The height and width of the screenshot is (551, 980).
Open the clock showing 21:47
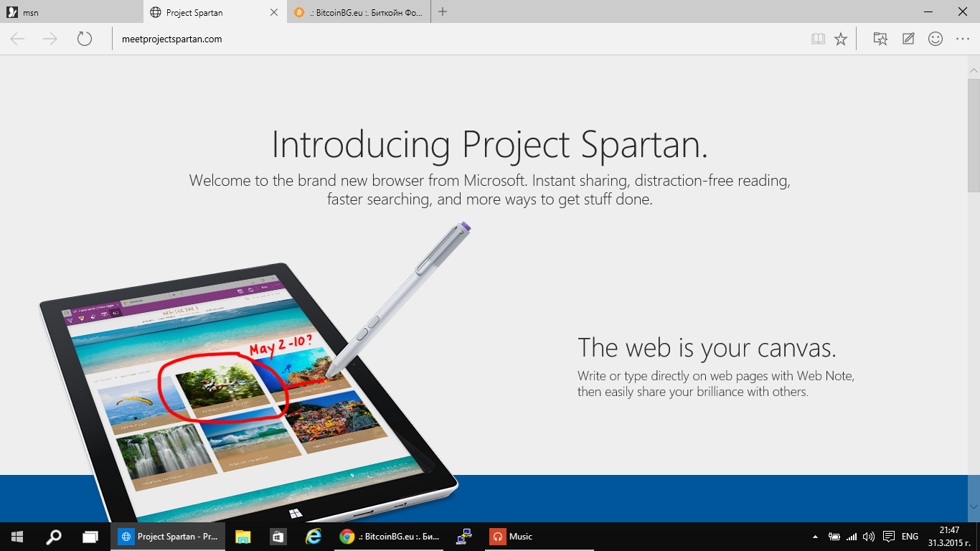pyautogui.click(x=948, y=536)
